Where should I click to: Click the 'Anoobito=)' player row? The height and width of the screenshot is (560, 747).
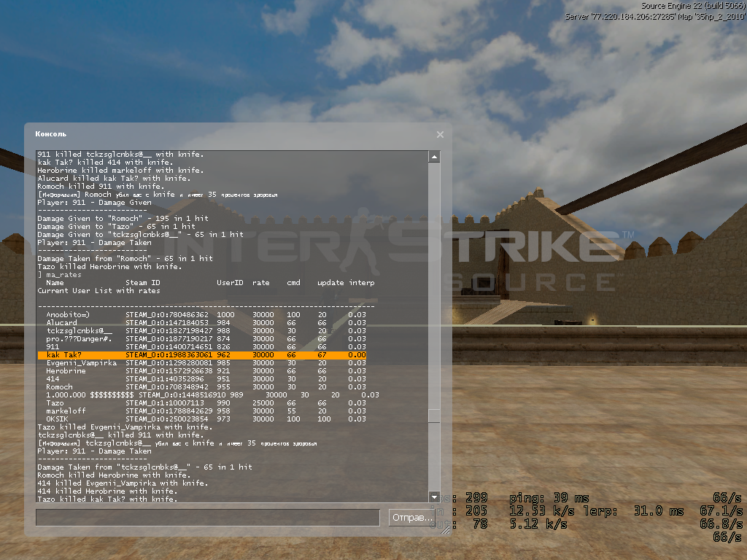click(206, 315)
